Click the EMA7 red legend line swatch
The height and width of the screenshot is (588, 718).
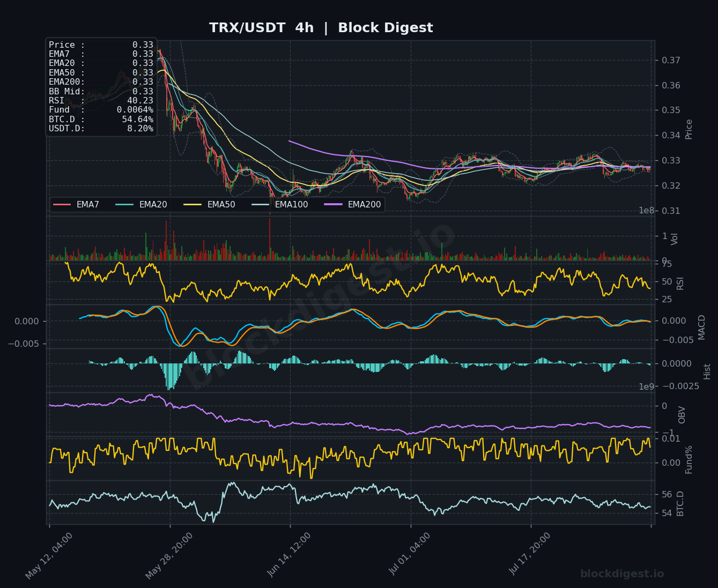tap(62, 205)
